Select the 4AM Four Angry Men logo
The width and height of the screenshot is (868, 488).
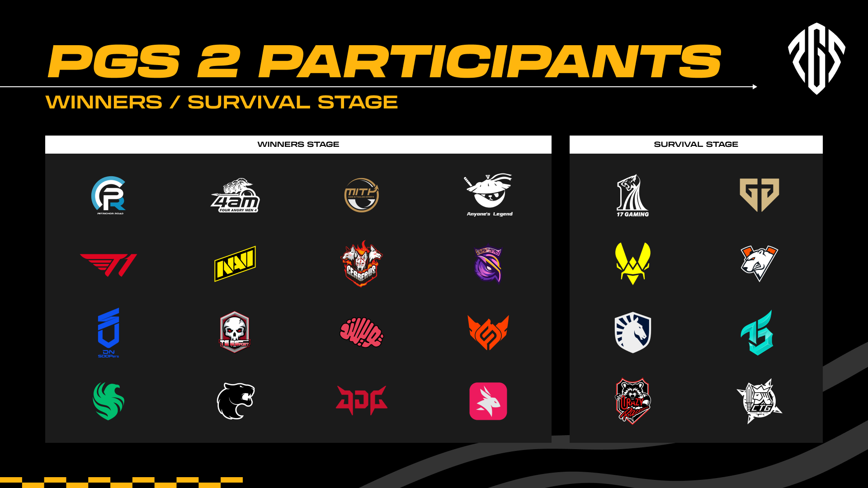pyautogui.click(x=235, y=195)
